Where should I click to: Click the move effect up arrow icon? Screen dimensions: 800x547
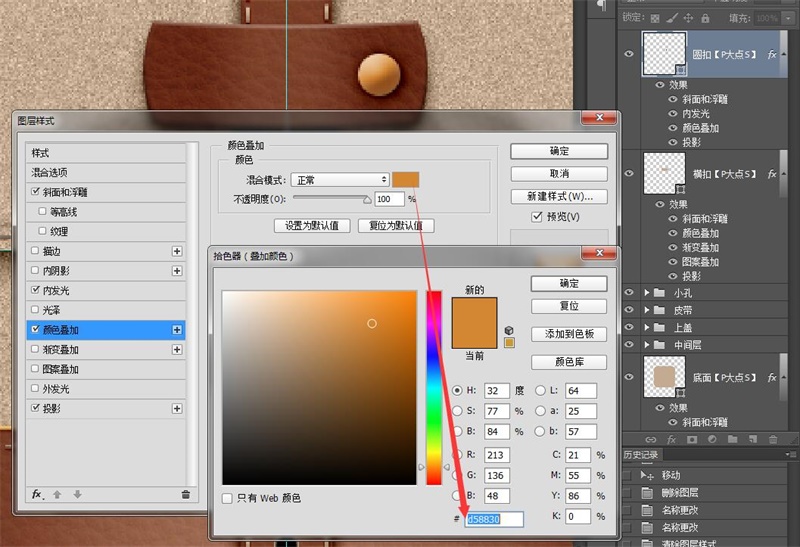57,494
